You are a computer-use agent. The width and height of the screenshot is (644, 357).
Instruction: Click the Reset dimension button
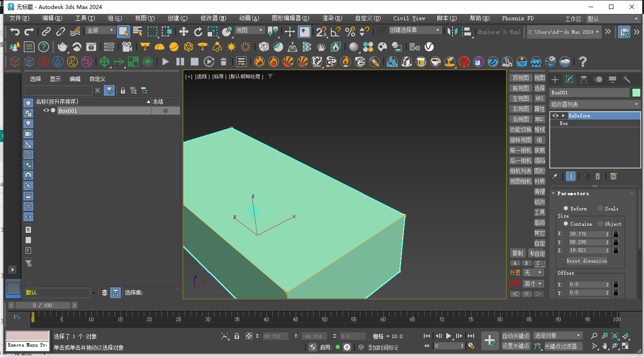click(x=587, y=260)
